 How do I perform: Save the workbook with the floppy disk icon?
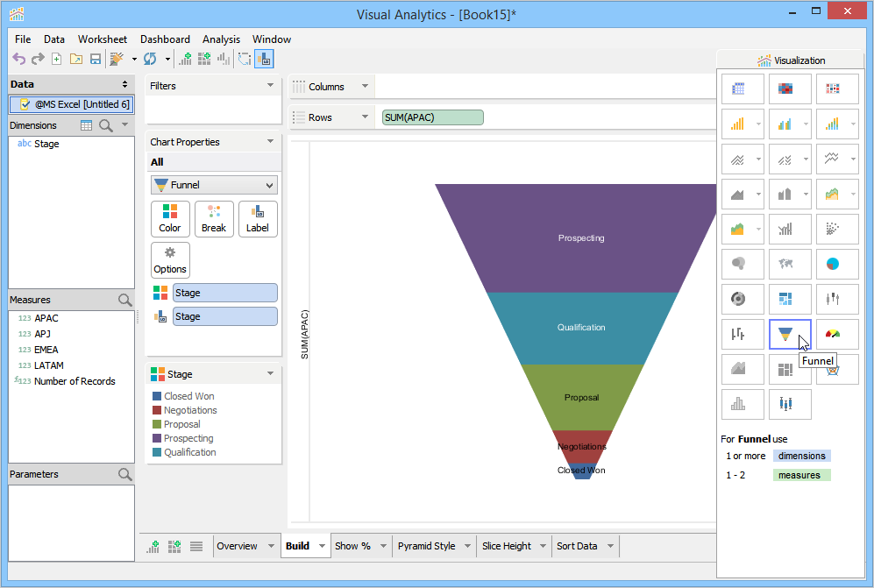(x=96, y=59)
